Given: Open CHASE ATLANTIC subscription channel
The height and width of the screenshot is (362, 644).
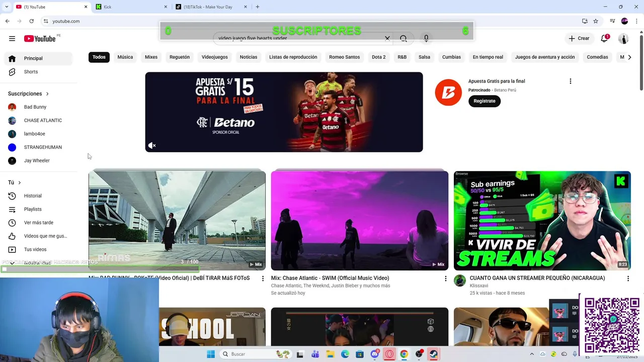Looking at the screenshot, I should click(x=38, y=120).
